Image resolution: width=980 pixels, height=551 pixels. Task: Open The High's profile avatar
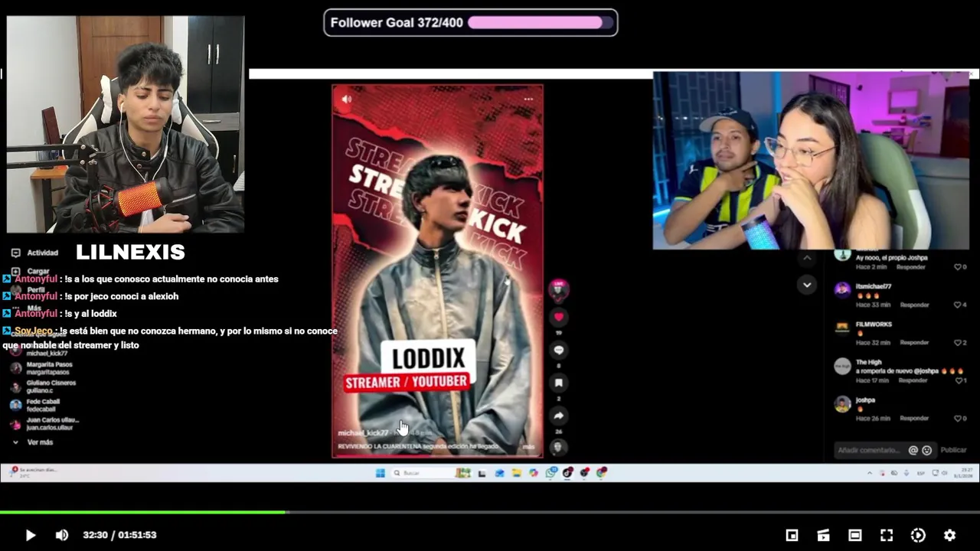(842, 366)
